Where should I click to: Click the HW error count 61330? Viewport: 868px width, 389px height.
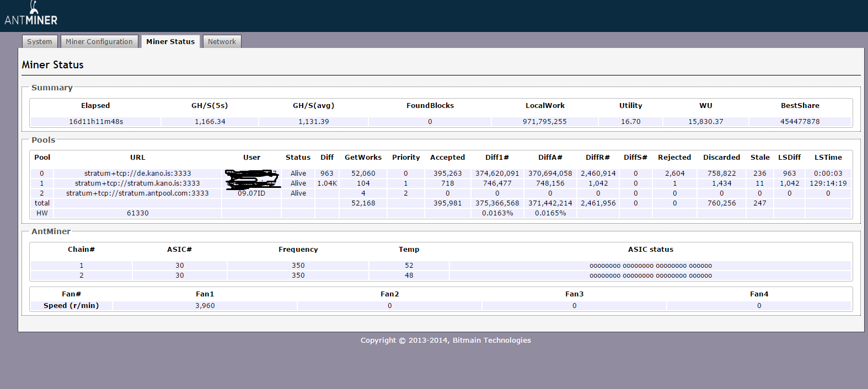pos(138,213)
